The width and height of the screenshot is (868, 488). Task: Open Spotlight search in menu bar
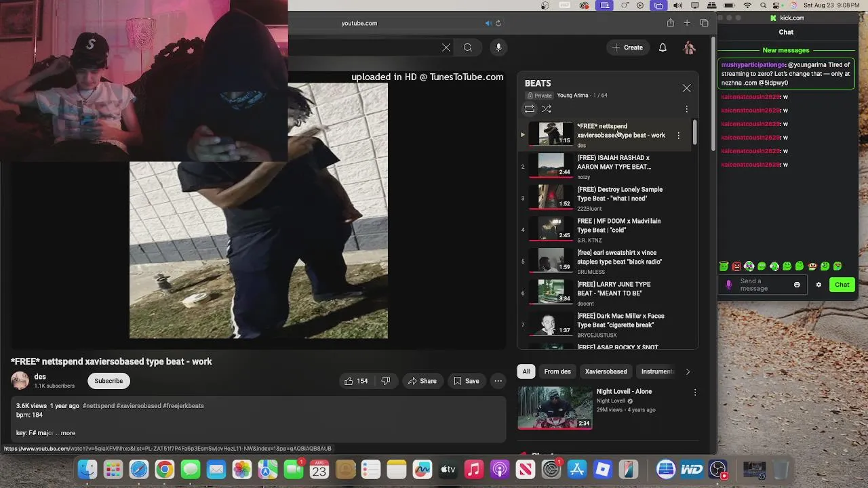coord(762,5)
